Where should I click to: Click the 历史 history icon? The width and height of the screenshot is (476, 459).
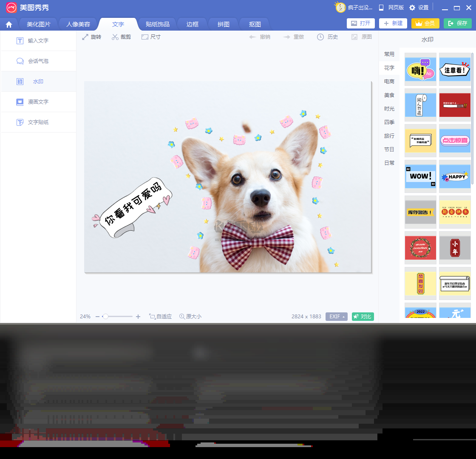point(327,37)
